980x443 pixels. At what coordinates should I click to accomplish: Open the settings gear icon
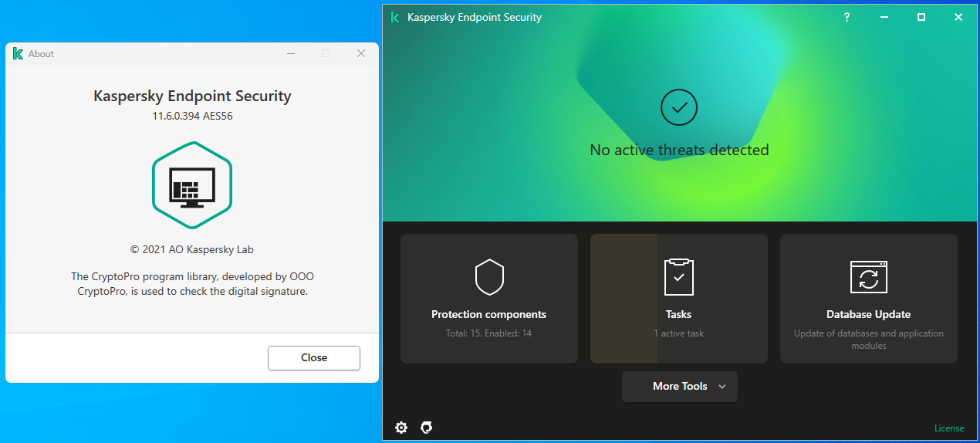click(x=401, y=428)
